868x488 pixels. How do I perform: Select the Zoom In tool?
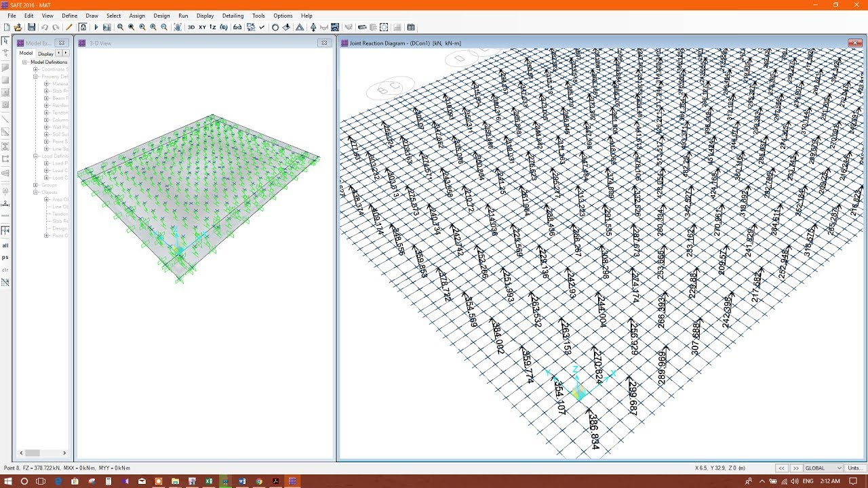(x=153, y=27)
